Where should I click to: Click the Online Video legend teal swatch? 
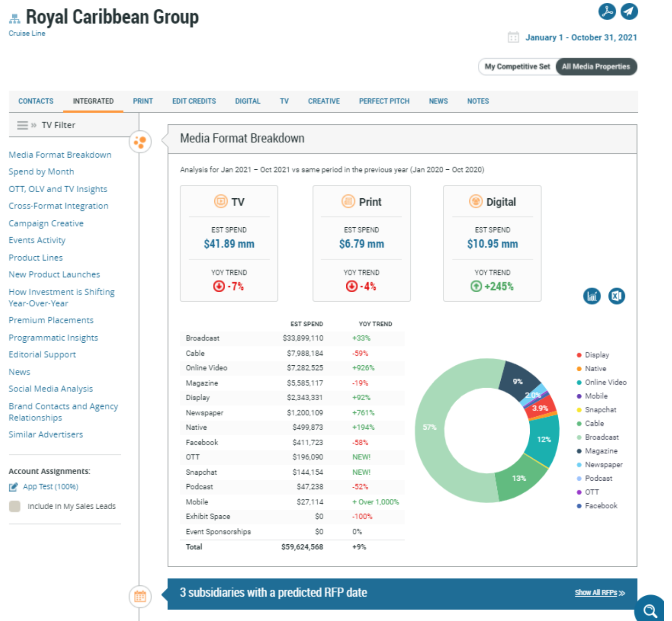point(579,383)
